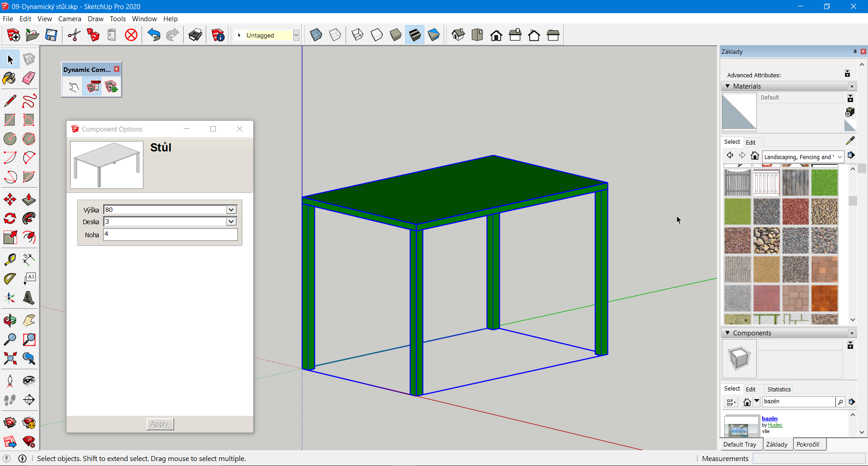Open the Výška value dropdown
The width and height of the screenshot is (868, 466).
(x=231, y=210)
